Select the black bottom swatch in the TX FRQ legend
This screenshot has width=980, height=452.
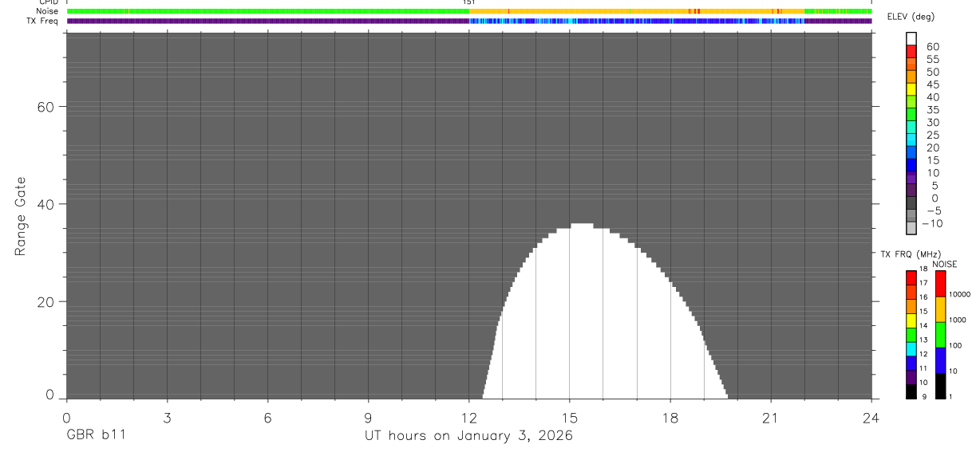[x=911, y=391]
